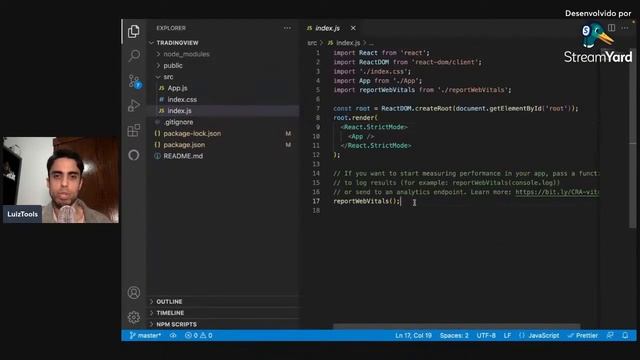Split the editor to the right
The height and width of the screenshot is (360, 640).
(x=611, y=28)
